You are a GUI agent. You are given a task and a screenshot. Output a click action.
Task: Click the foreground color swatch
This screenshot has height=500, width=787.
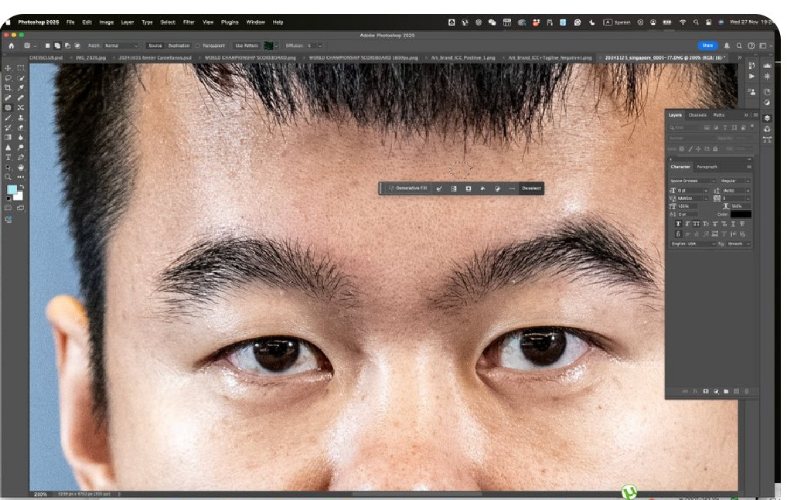click(11, 189)
